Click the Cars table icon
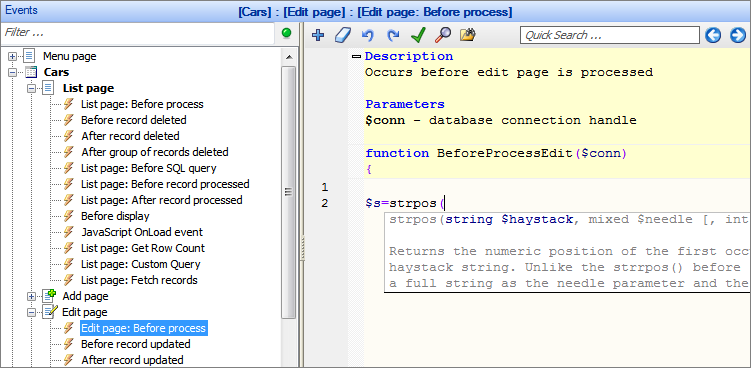751x368 pixels. click(31, 72)
